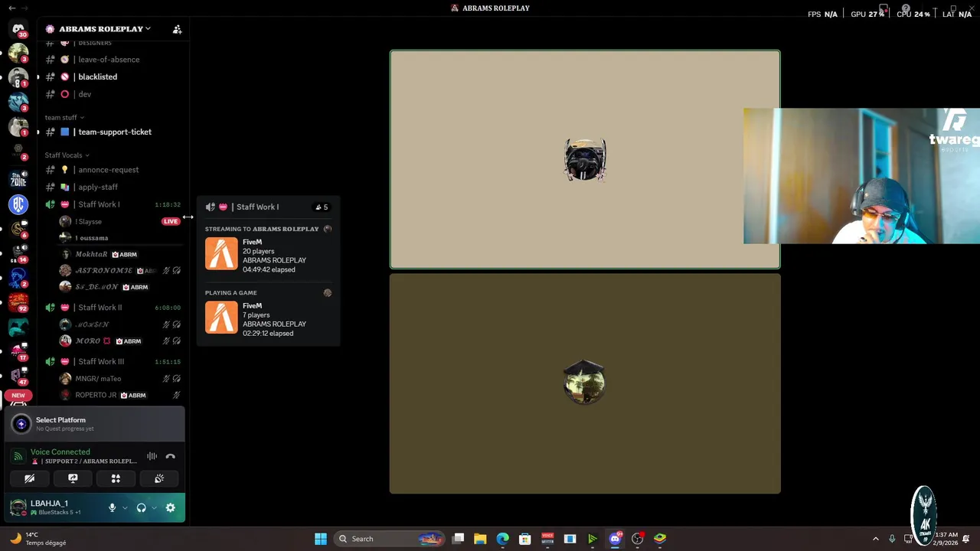Open the server icon with badge 47
Image resolution: width=980 pixels, height=551 pixels.
coord(18,375)
